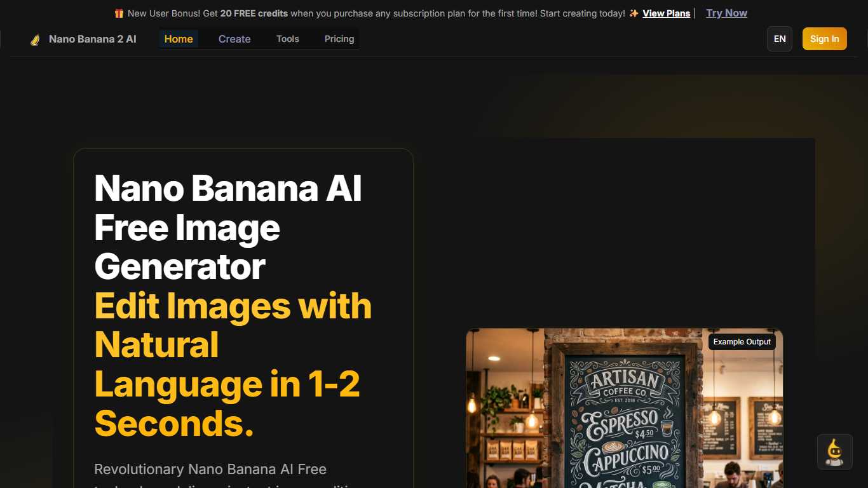
Task: Click the gift emoji in the bonus banner
Action: tap(118, 13)
